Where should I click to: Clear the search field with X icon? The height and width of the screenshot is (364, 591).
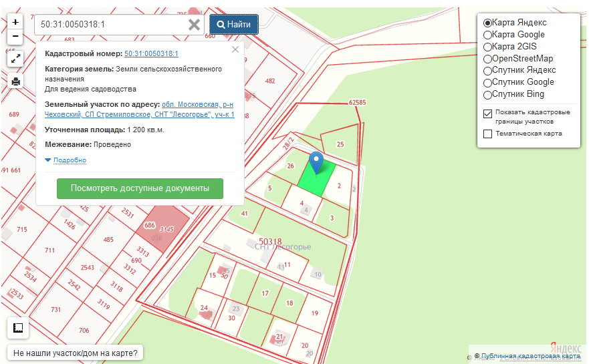point(194,25)
